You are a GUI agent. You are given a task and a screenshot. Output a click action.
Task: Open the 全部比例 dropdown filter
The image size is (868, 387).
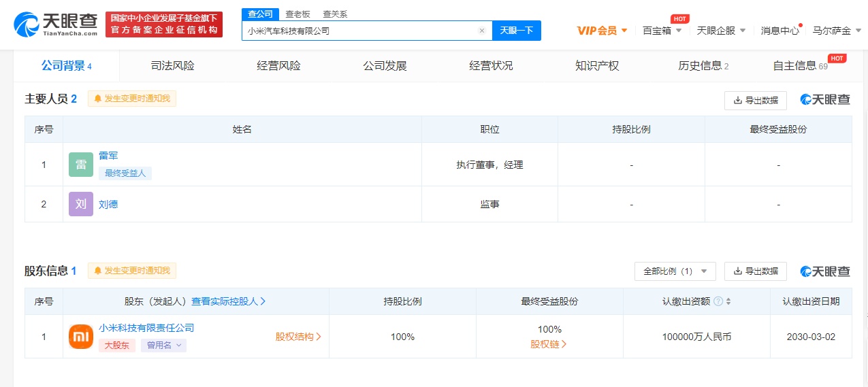coord(675,271)
